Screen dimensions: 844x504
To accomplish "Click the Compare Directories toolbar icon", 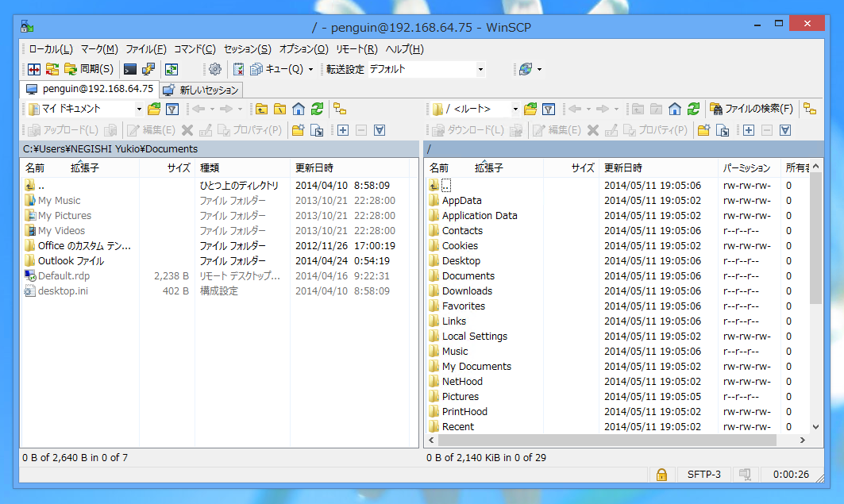I will pos(34,69).
